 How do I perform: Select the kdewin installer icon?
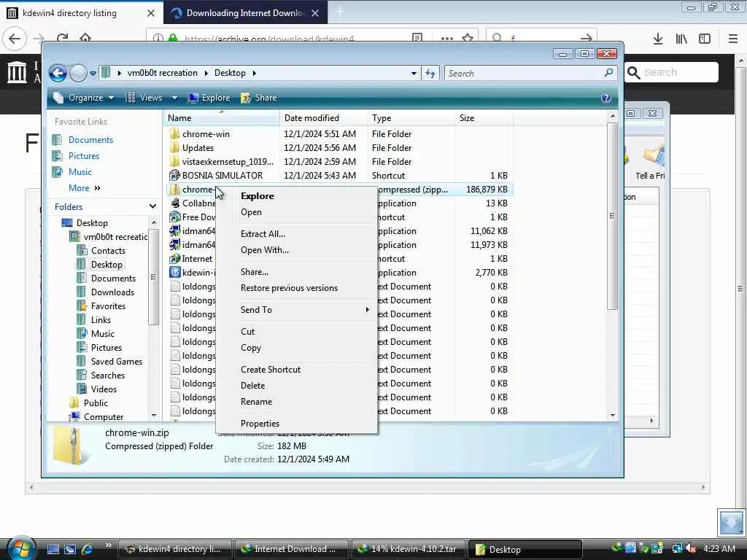coord(175,273)
